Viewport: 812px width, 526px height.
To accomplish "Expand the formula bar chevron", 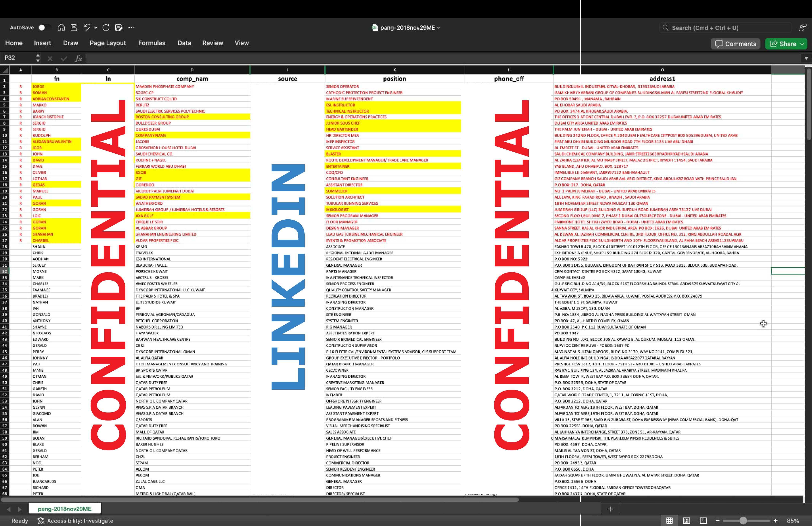I will [x=806, y=58].
